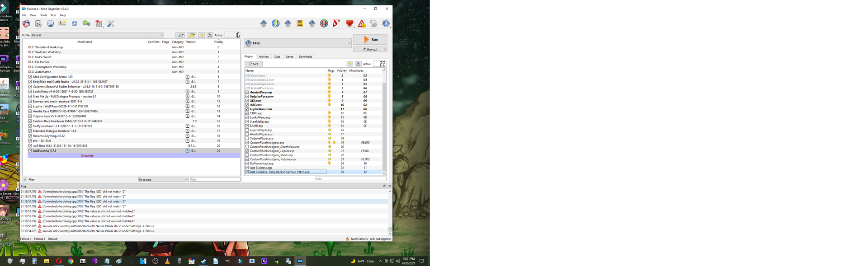This screenshot has height=266, width=868.
Task: Click restore backup icon above the mod list
Action: point(202,35)
